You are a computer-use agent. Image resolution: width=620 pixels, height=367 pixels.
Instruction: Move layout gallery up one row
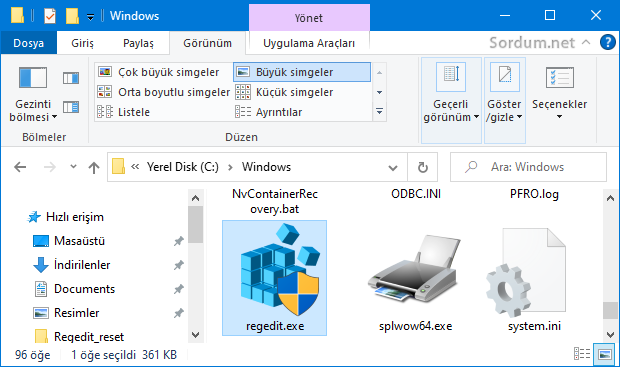point(379,72)
